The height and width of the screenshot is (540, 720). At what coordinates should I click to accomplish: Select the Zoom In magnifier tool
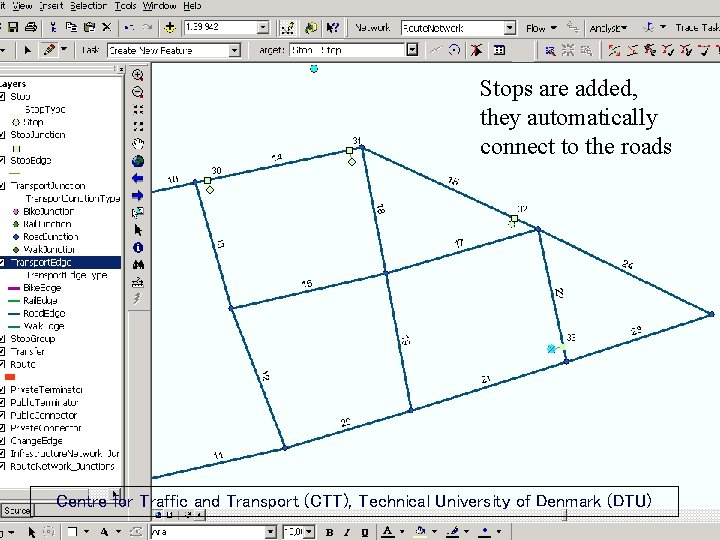point(138,74)
